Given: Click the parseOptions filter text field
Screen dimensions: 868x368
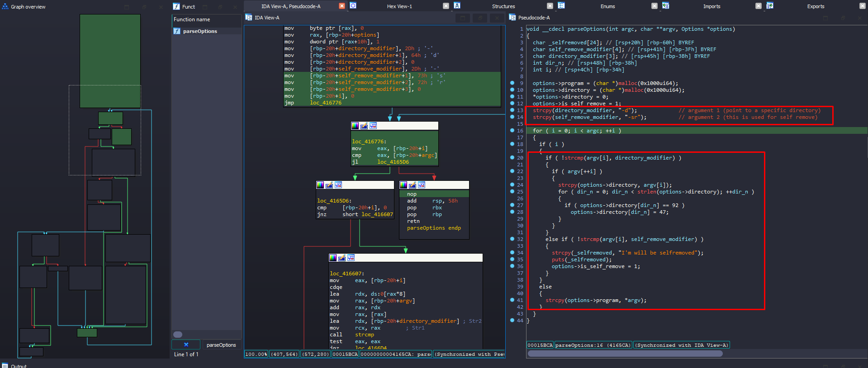Looking at the screenshot, I should click(x=221, y=345).
